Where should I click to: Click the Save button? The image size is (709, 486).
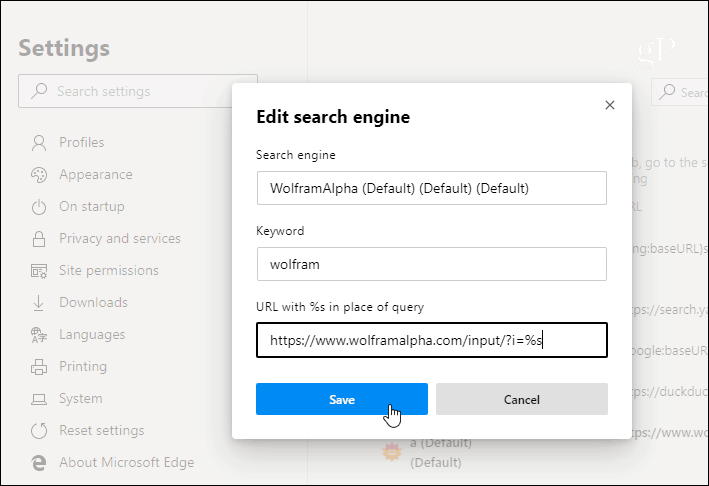[342, 399]
